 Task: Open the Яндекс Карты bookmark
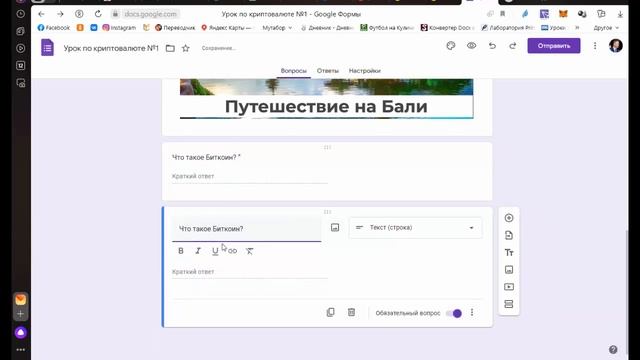[227, 28]
